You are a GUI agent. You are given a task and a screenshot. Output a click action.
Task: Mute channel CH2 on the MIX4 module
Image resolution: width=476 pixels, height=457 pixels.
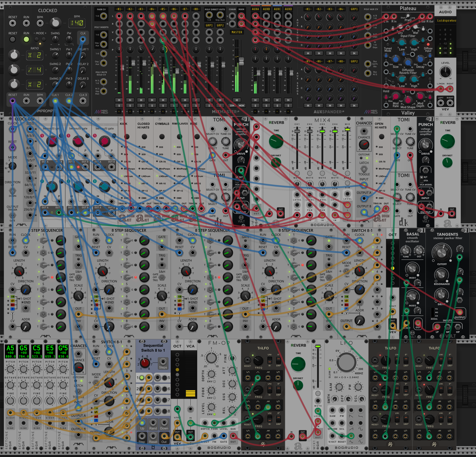point(310,173)
